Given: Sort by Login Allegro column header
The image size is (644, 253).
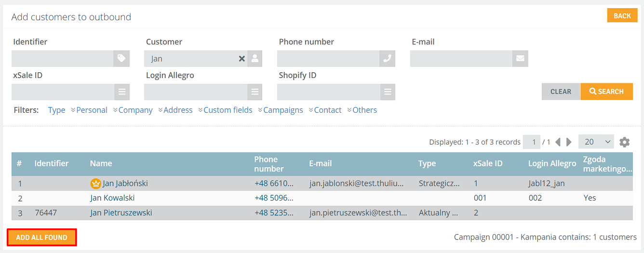Looking at the screenshot, I should click(x=552, y=163).
